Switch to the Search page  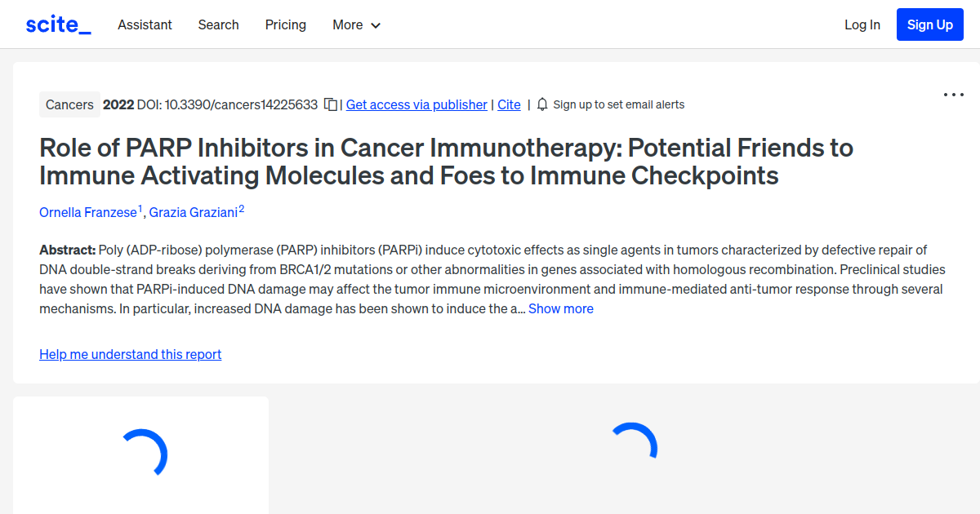(x=218, y=24)
